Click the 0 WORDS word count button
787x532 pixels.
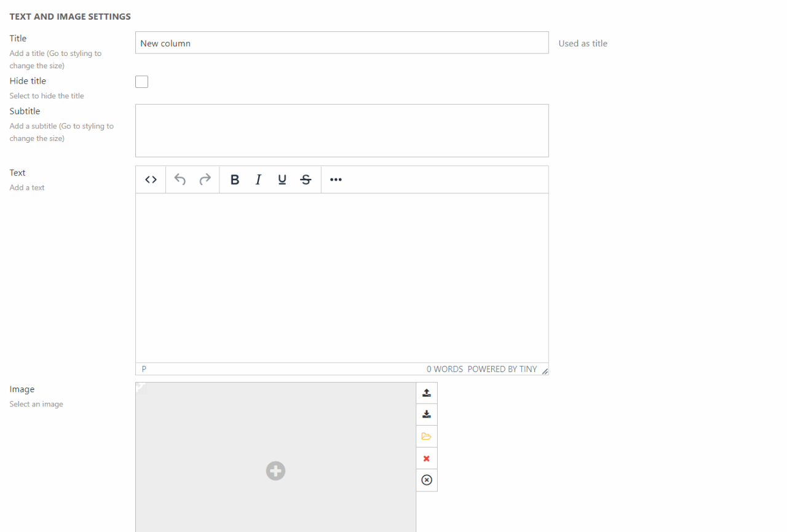tap(445, 369)
